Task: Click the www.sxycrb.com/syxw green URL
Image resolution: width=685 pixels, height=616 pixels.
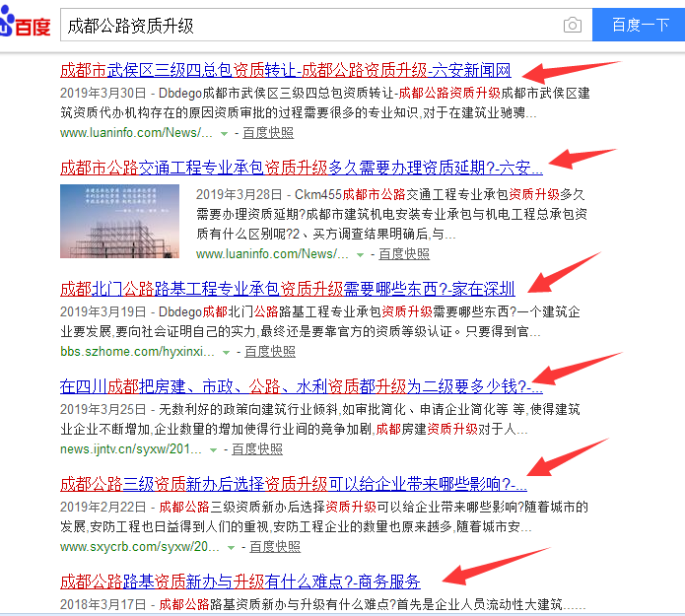Action: coord(140,547)
